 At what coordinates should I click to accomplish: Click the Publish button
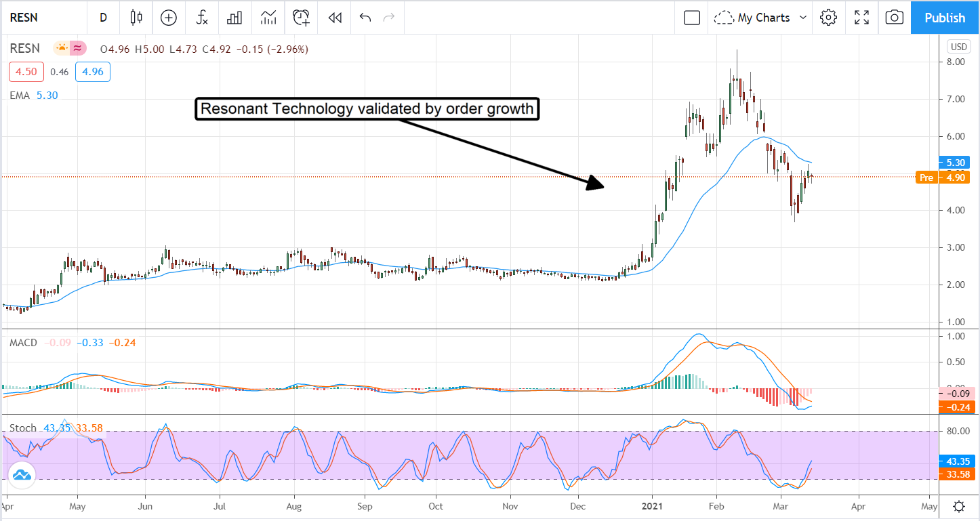(945, 18)
